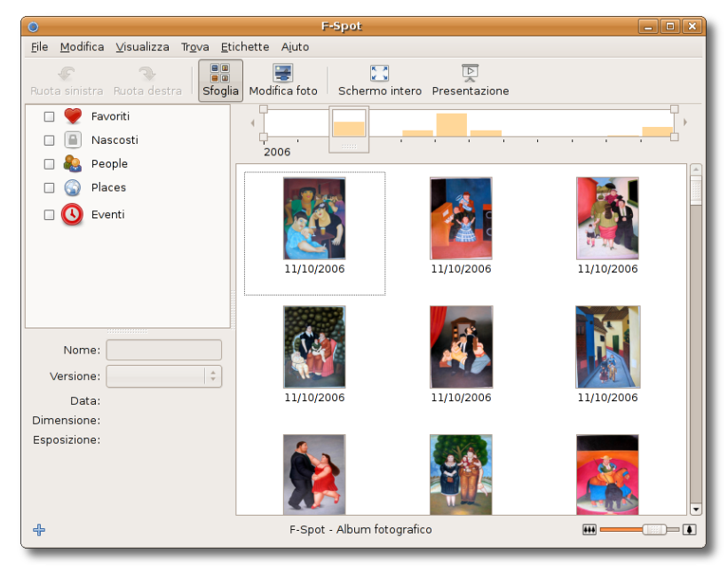This screenshot has height=569, width=728.
Task: Tick the People tag checkbox
Action: tap(50, 164)
